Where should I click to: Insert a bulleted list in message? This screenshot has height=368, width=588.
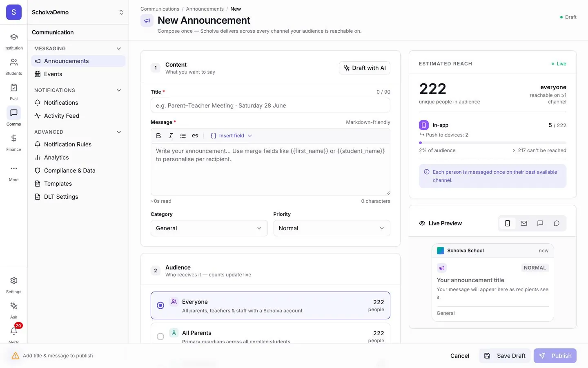(x=183, y=136)
